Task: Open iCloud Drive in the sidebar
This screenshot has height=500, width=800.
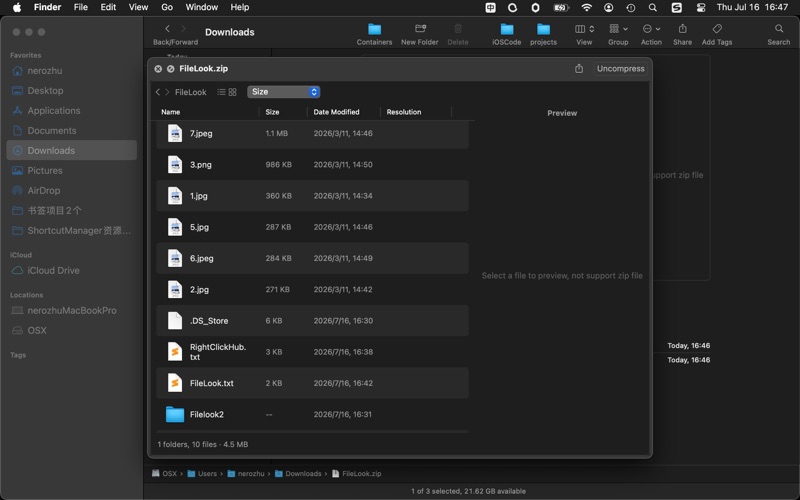Action: pos(71,270)
